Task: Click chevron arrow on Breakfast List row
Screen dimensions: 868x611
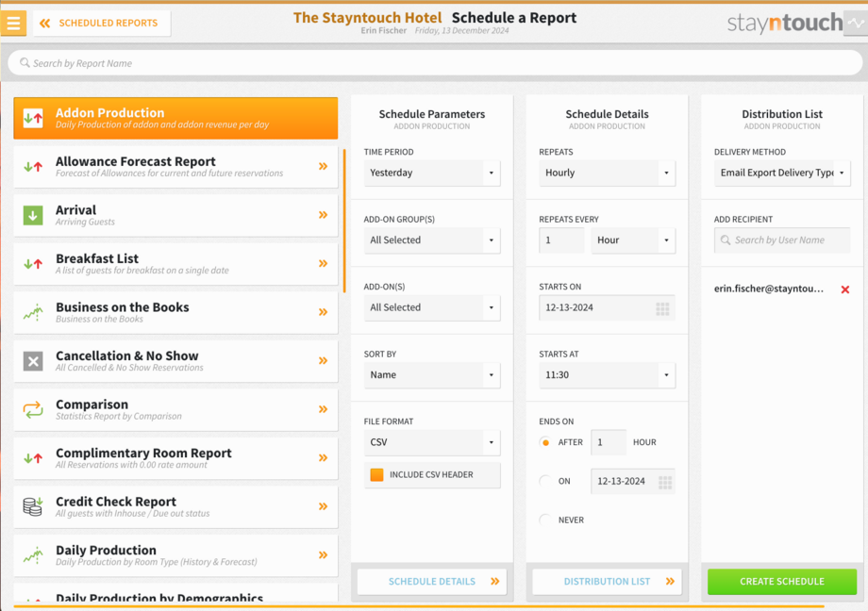Action: 324,264
